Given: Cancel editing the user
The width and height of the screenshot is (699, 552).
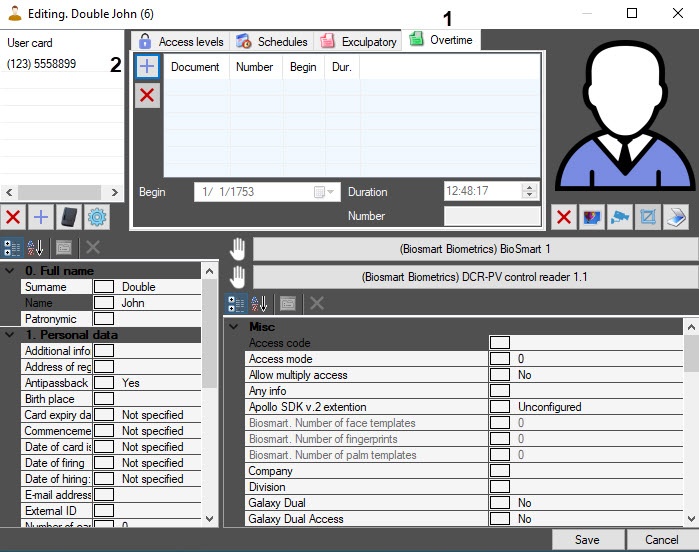Looking at the screenshot, I should click(662, 540).
